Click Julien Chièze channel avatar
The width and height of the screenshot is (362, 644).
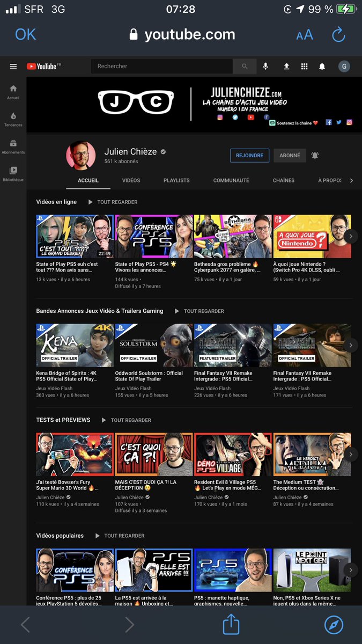(x=81, y=156)
